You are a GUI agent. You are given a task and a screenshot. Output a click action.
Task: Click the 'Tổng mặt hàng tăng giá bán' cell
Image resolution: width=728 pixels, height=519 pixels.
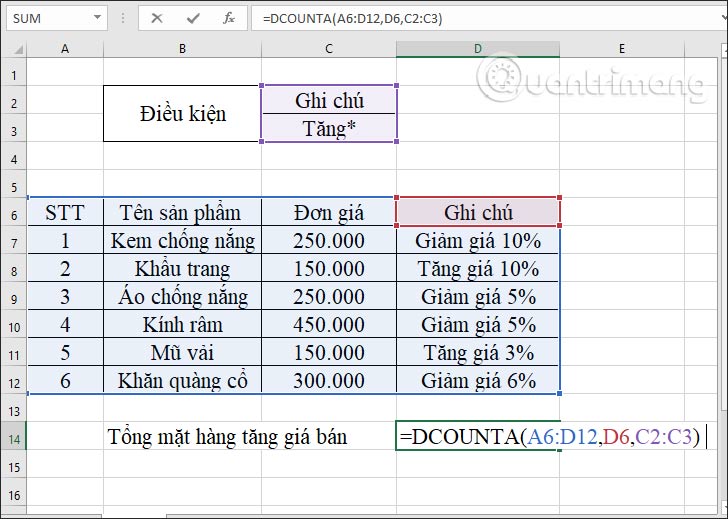tap(228, 436)
